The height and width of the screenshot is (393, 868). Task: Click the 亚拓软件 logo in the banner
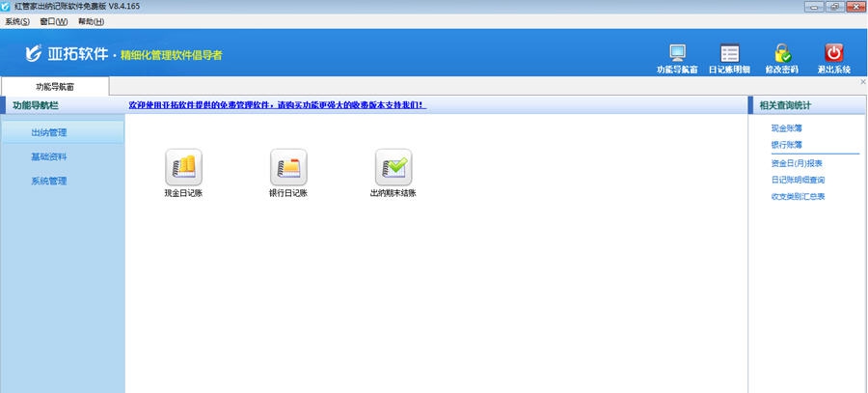click(x=67, y=54)
